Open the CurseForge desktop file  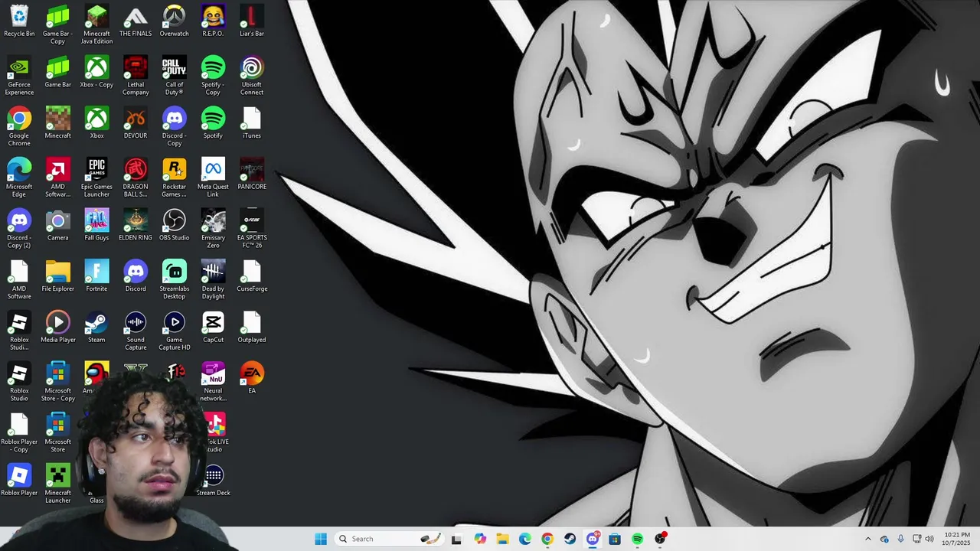pos(252,276)
